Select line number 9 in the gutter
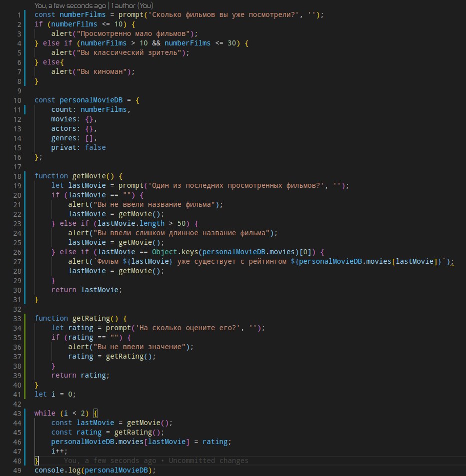 click(x=19, y=91)
